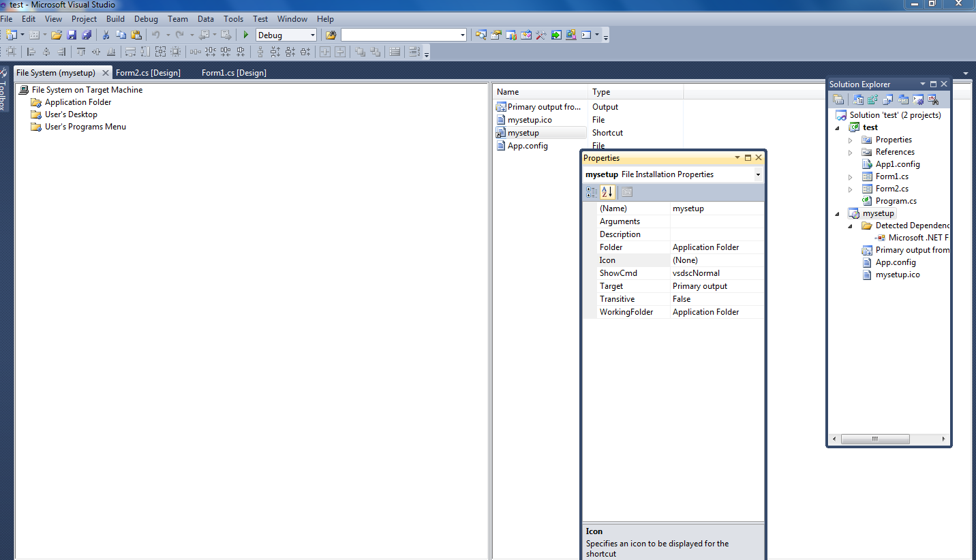The height and width of the screenshot is (560, 976).
Task: Click the Save icon in toolbar
Action: [x=72, y=35]
